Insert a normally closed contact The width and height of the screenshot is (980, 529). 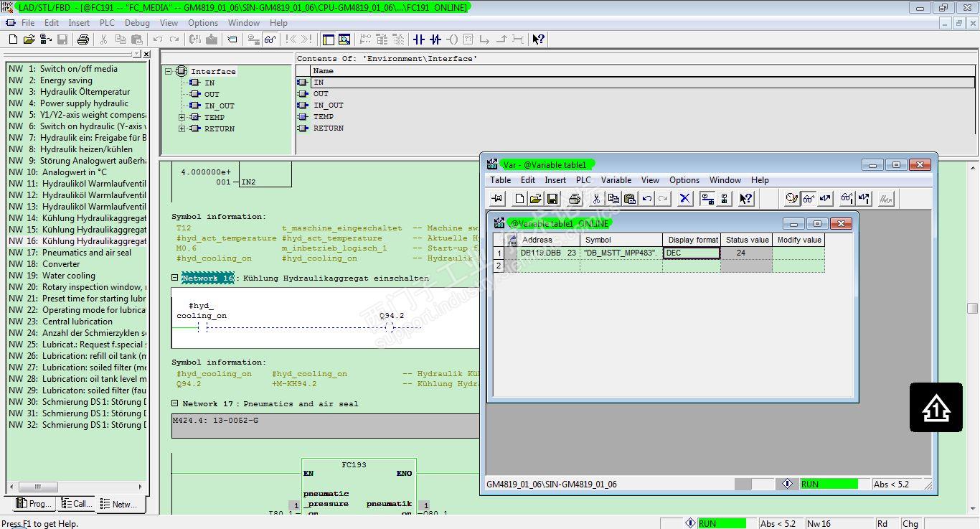435,39
